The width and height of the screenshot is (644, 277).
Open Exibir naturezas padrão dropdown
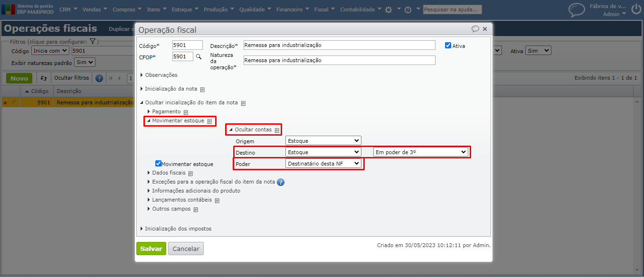point(85,62)
